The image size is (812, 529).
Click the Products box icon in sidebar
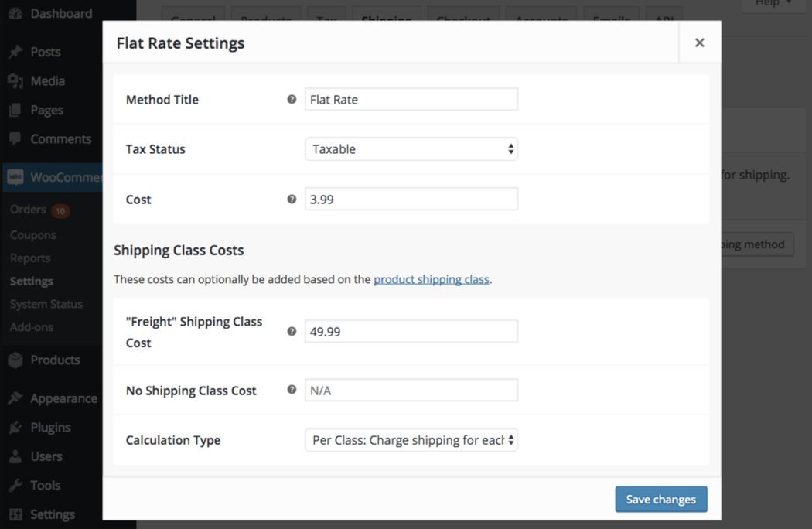[15, 360]
